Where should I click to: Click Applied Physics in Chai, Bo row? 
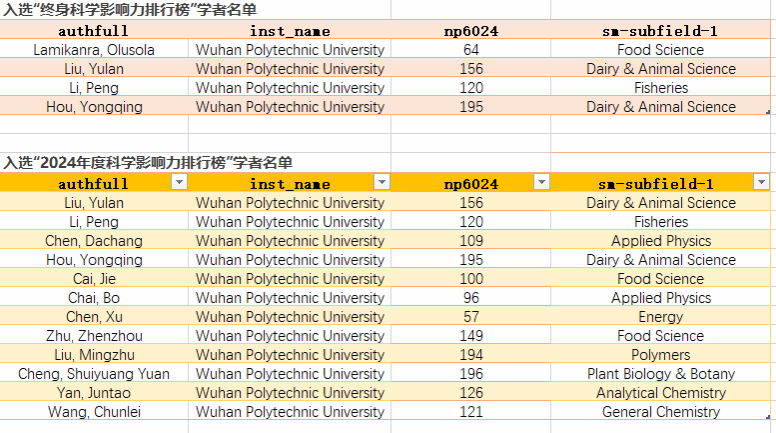point(661,297)
